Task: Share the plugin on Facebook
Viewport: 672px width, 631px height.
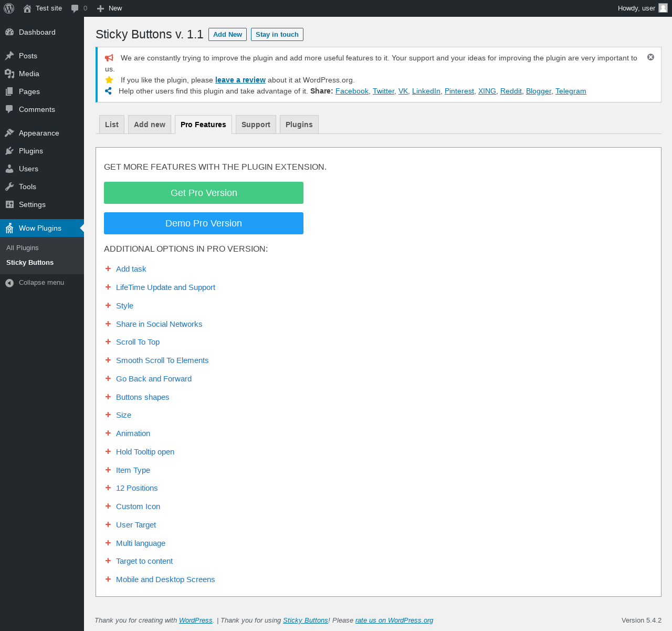Action: (x=352, y=91)
